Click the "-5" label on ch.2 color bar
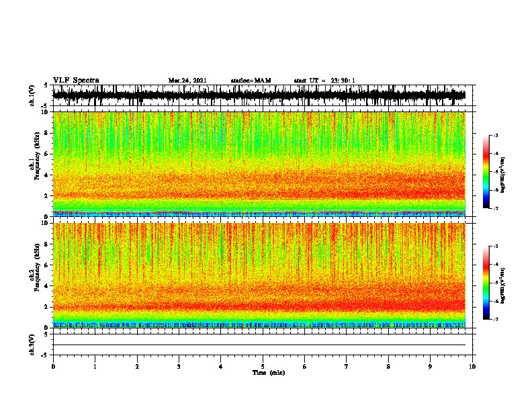Viewport: 532px width, 411px height. [x=496, y=283]
